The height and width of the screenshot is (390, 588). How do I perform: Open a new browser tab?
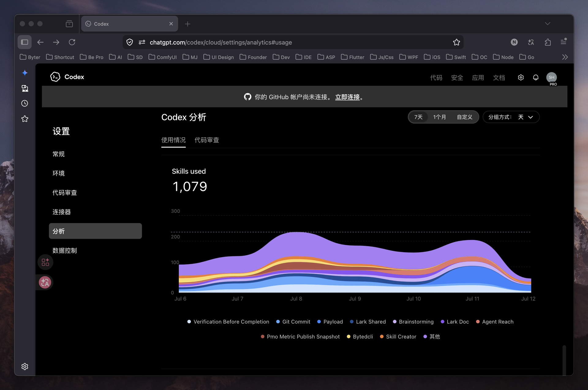click(x=188, y=24)
